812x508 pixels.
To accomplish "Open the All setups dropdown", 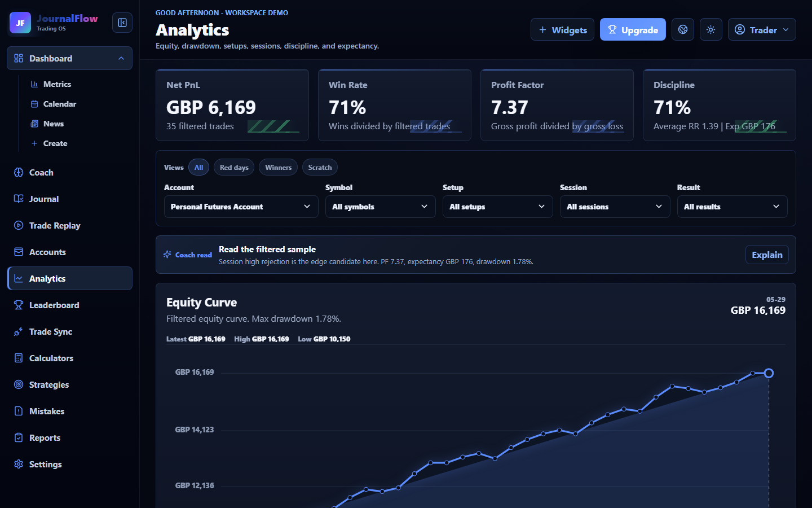I will coord(497,207).
